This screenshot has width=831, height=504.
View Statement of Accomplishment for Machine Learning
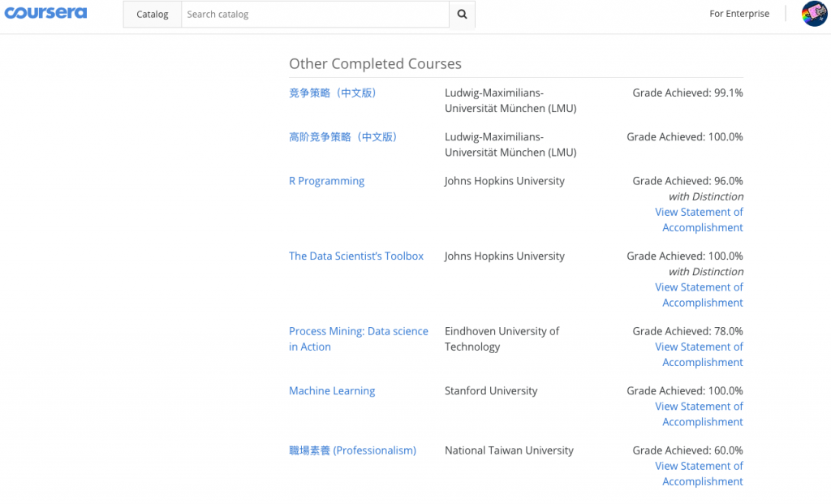tap(699, 414)
